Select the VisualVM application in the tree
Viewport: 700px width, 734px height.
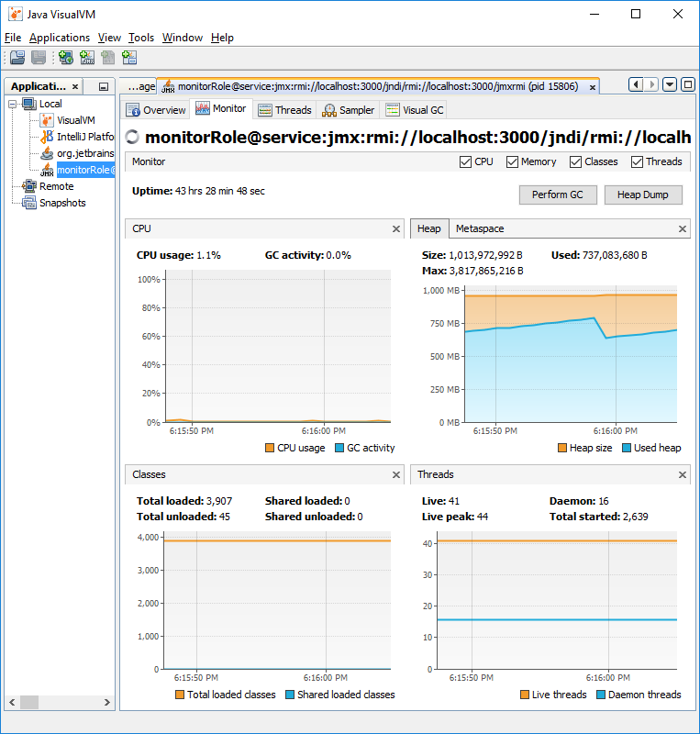coord(75,120)
